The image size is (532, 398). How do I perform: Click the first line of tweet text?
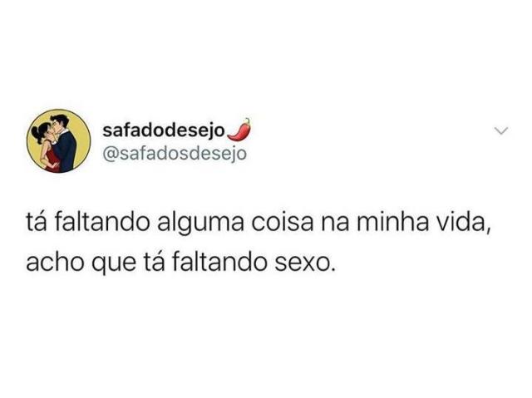click(x=259, y=224)
